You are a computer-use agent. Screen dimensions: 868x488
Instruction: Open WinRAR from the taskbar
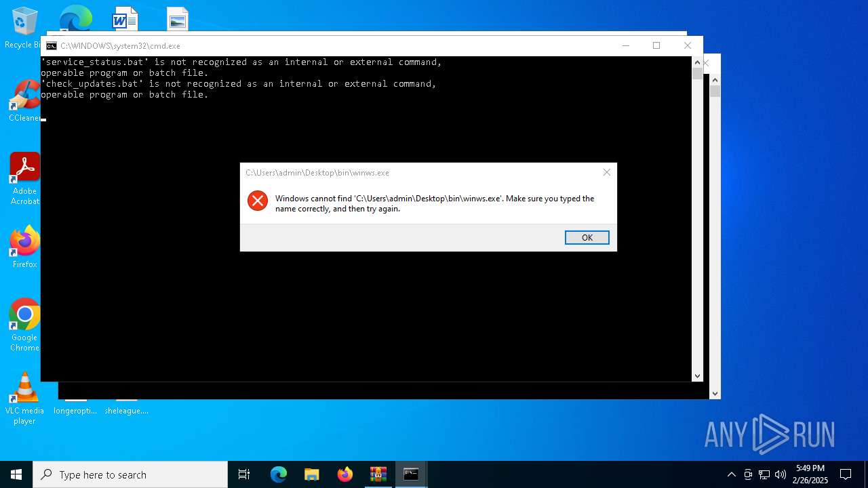(x=378, y=474)
